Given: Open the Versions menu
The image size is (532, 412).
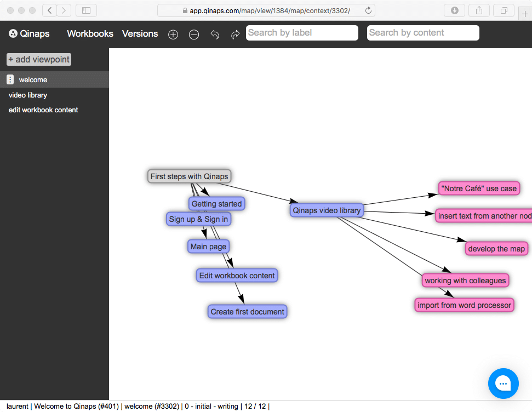Looking at the screenshot, I should pyautogui.click(x=140, y=33).
